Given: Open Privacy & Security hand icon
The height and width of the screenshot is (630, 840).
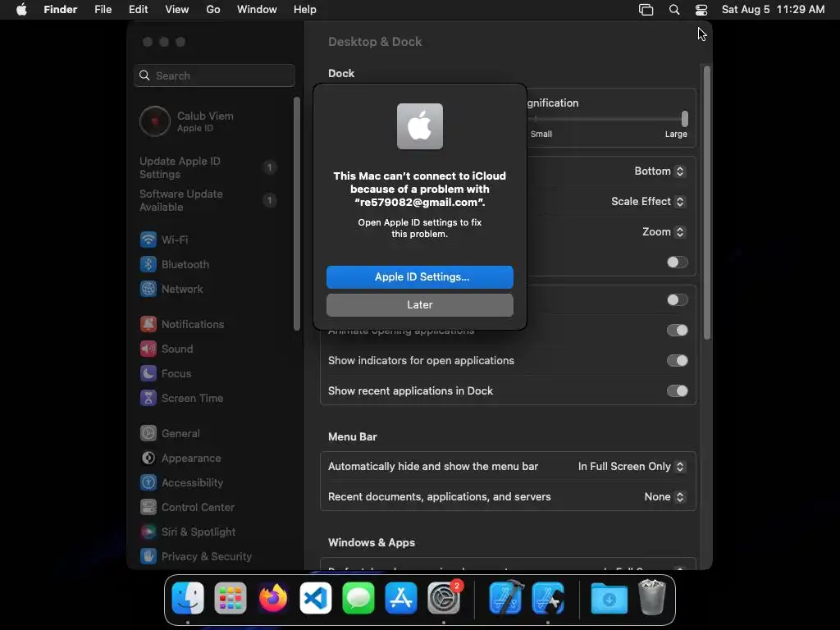Looking at the screenshot, I should (148, 557).
